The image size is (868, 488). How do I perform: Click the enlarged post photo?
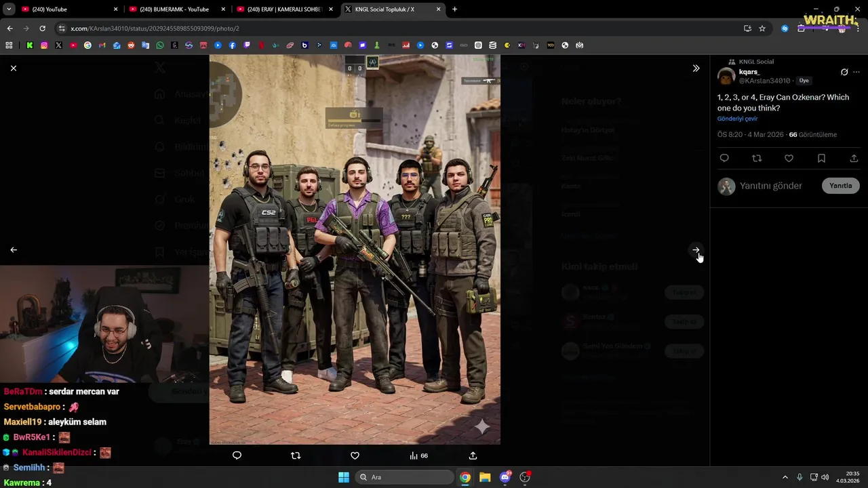click(x=355, y=249)
